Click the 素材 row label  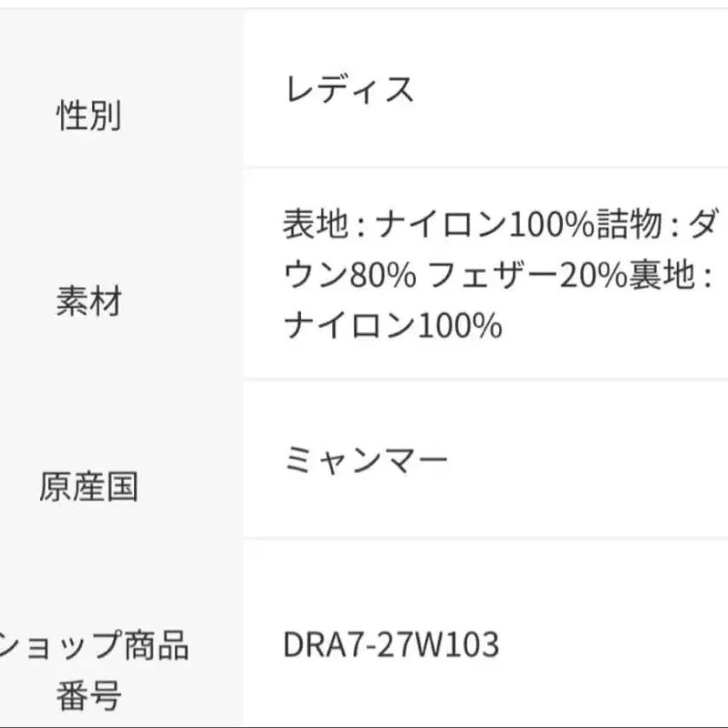click(x=89, y=302)
